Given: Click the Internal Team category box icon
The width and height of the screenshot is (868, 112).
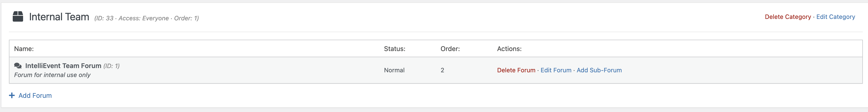Looking at the screenshot, I should (18, 16).
